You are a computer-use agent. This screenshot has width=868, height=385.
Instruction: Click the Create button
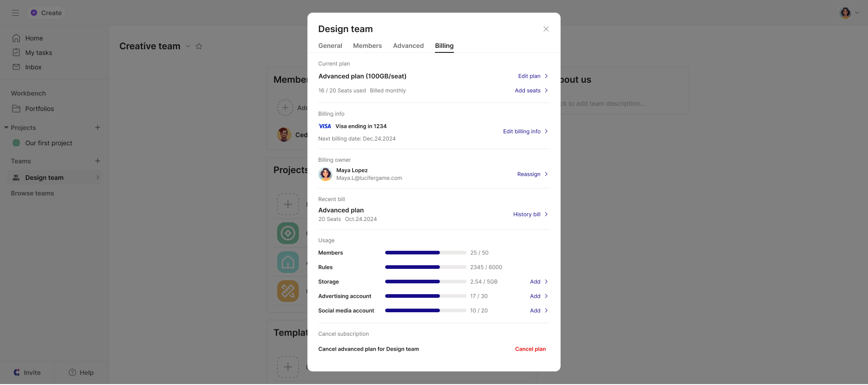(46, 13)
